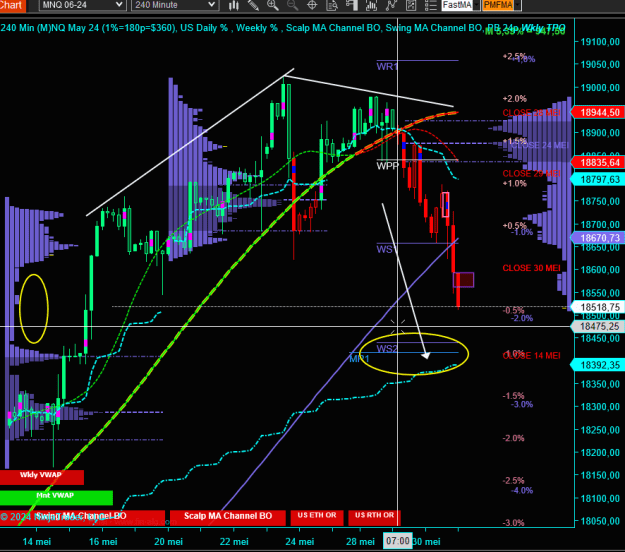
Task: Show the data box icon
Action: [x=332, y=5]
